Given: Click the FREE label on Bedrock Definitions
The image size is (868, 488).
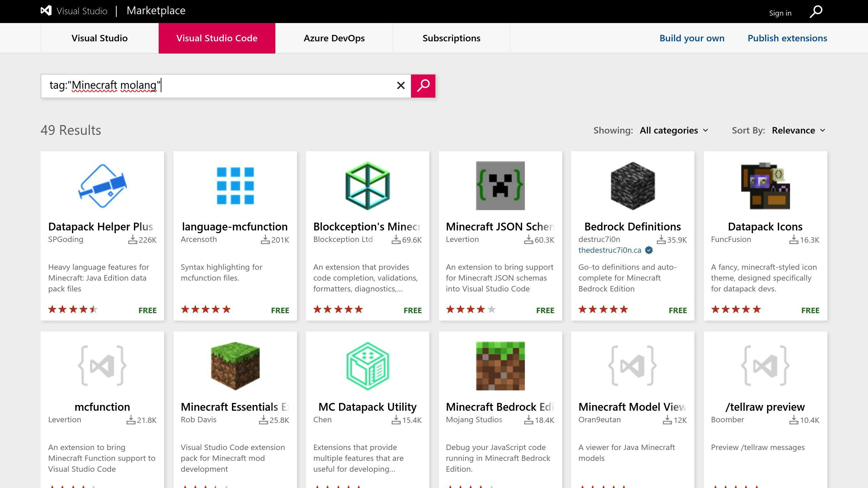Looking at the screenshot, I should [x=678, y=310].
